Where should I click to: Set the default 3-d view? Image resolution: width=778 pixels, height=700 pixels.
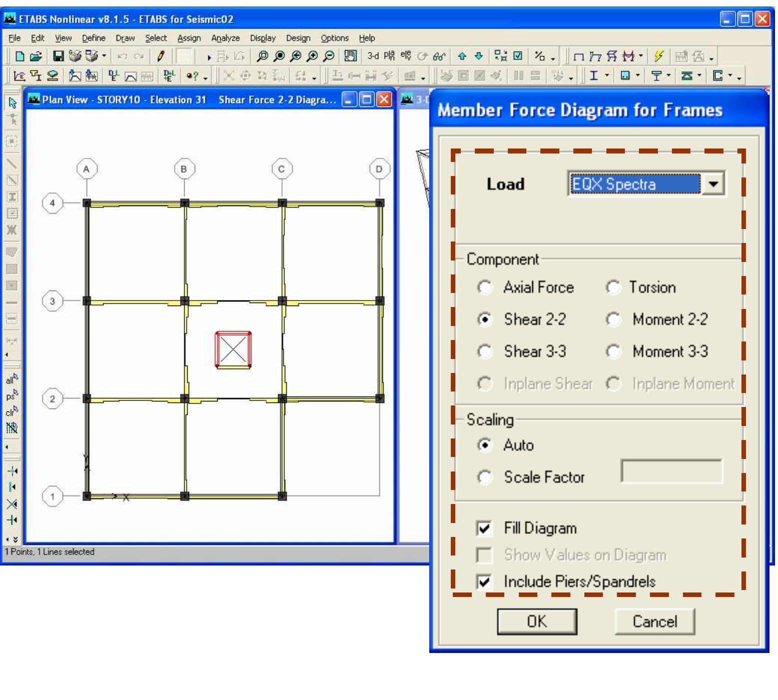(x=373, y=56)
